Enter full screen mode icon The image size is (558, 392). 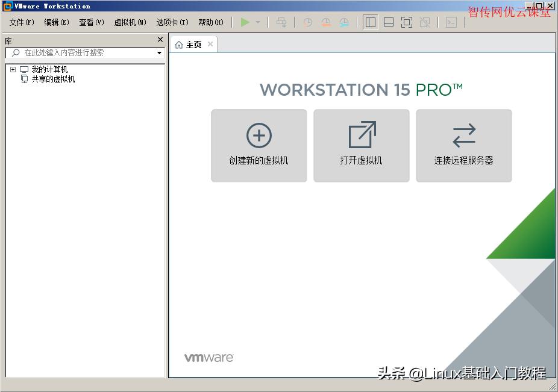[x=407, y=22]
